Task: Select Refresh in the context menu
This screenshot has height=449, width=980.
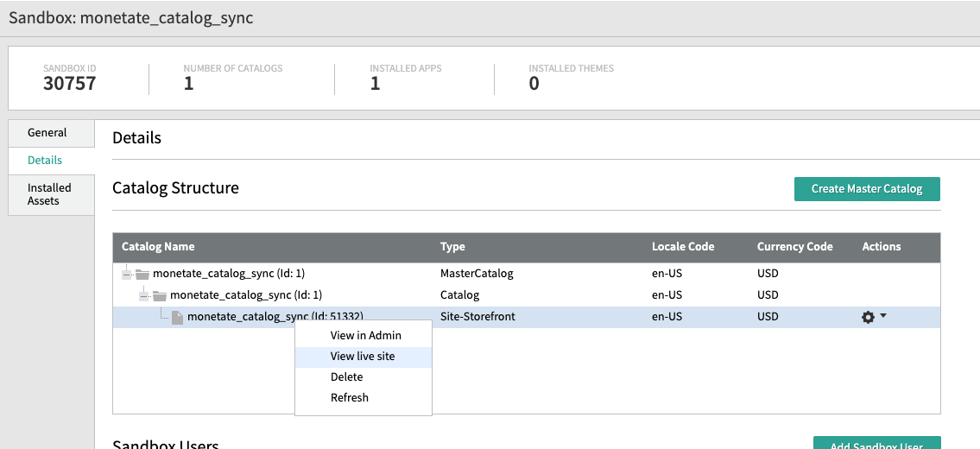Action: point(364,398)
